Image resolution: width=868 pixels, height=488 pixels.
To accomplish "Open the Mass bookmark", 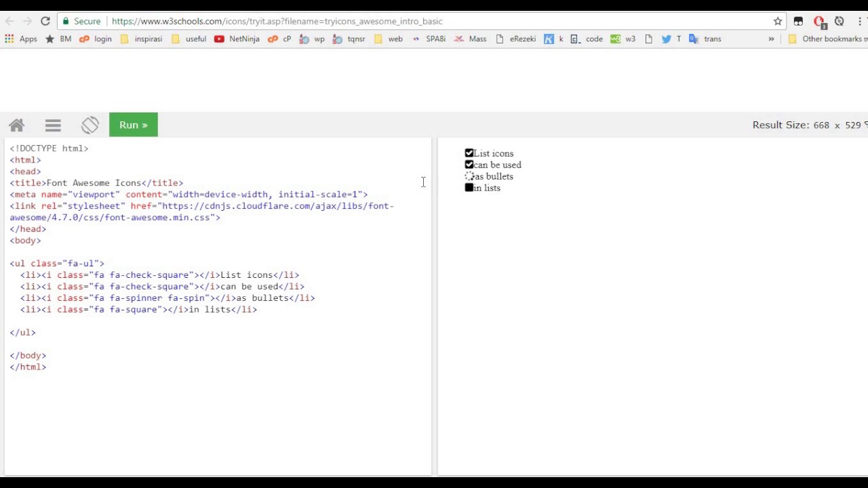I will coord(470,39).
